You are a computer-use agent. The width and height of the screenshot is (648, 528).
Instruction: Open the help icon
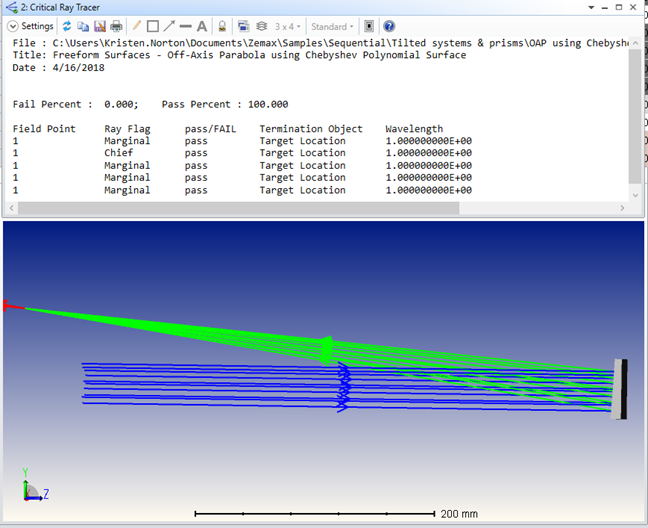389,26
